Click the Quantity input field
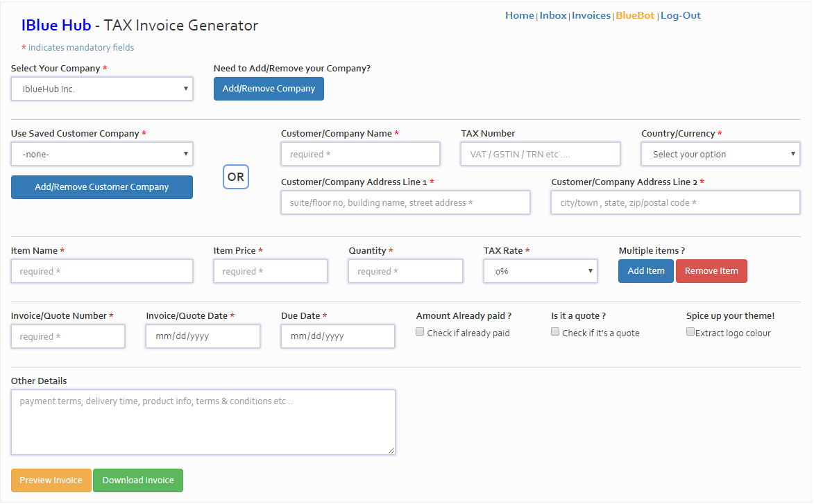This screenshot has height=504, width=814. 405,271
